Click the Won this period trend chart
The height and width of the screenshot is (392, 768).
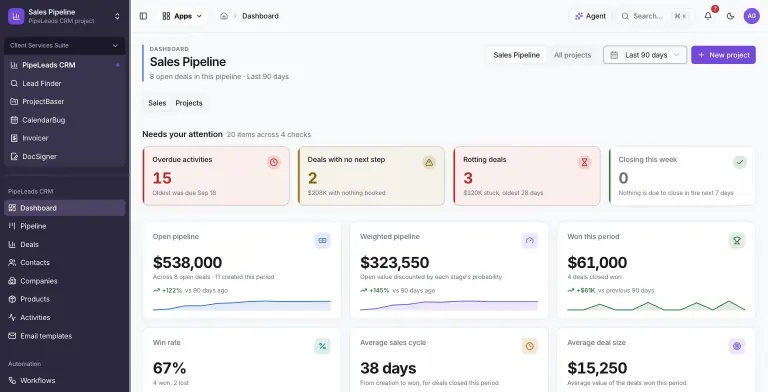pyautogui.click(x=656, y=305)
